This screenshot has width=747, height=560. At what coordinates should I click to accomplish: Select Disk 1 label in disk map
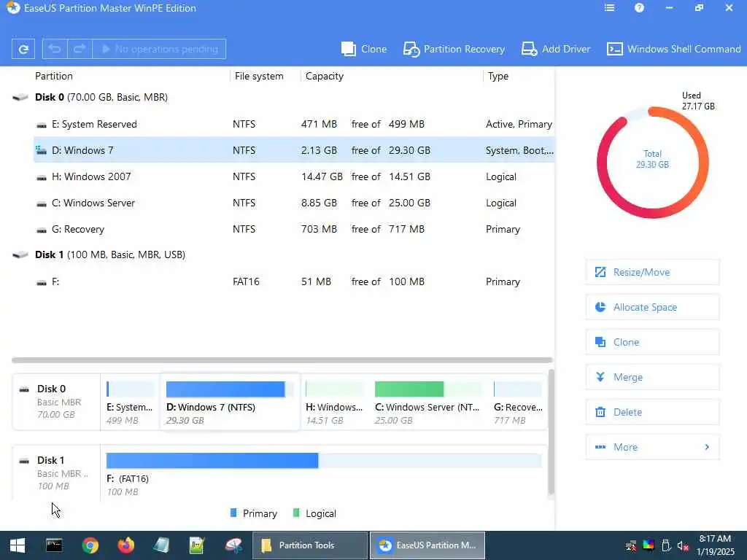point(56,472)
